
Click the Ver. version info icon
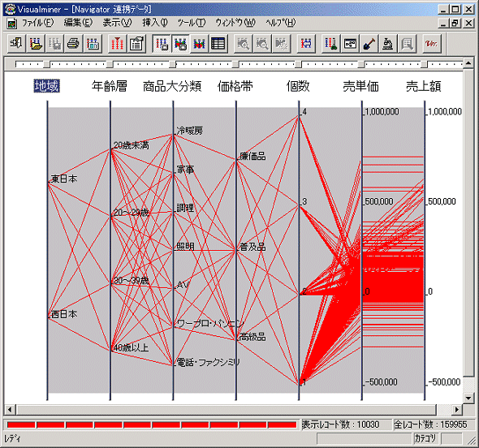pyautogui.click(x=431, y=44)
